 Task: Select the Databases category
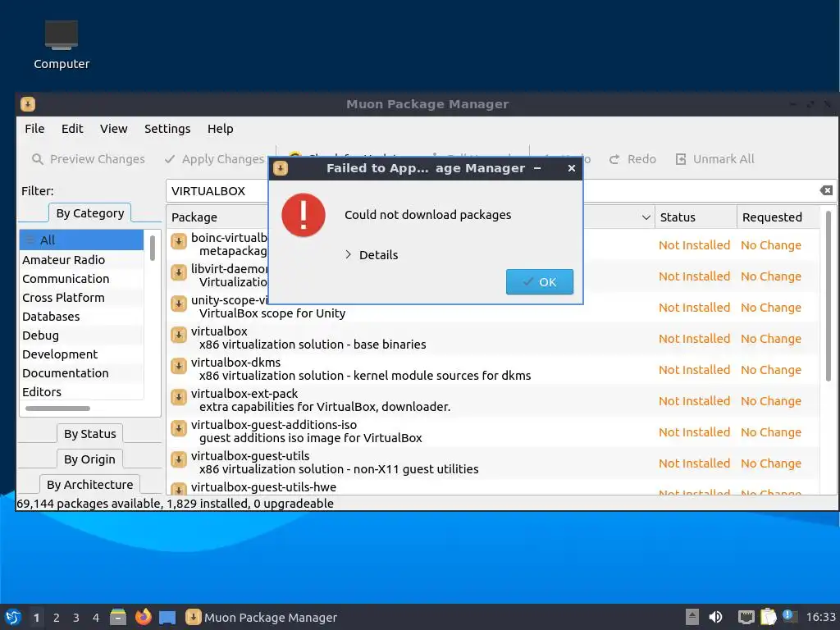pyautogui.click(x=81, y=316)
